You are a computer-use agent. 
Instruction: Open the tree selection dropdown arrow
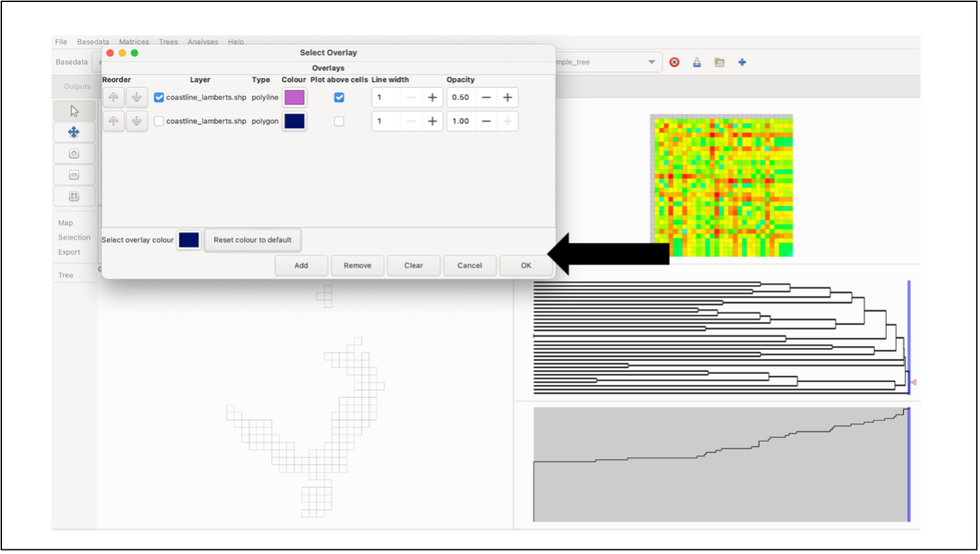click(651, 62)
